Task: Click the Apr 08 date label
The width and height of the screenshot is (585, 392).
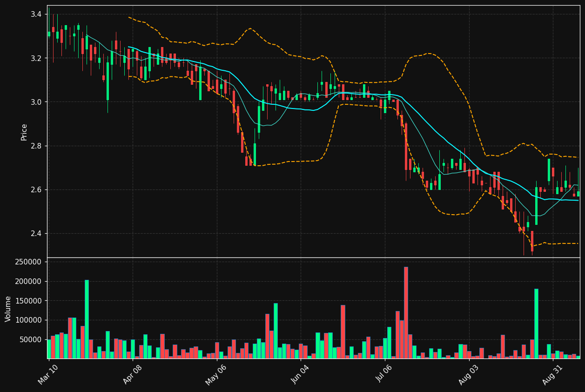Action: click(x=132, y=374)
